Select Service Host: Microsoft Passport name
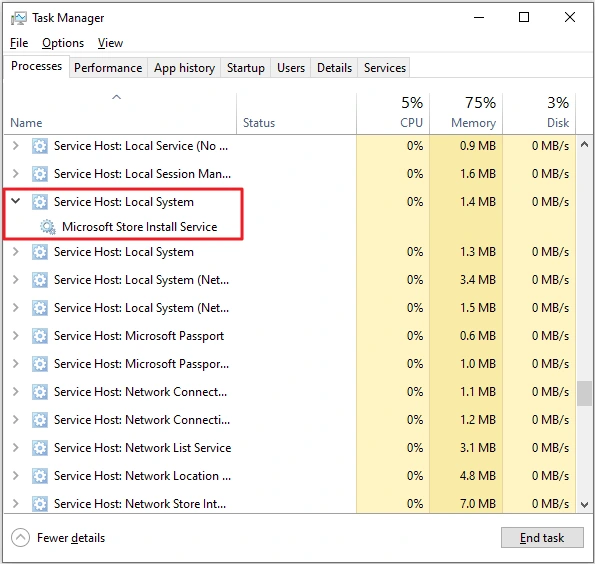This screenshot has height=564, width=595. coord(139,336)
